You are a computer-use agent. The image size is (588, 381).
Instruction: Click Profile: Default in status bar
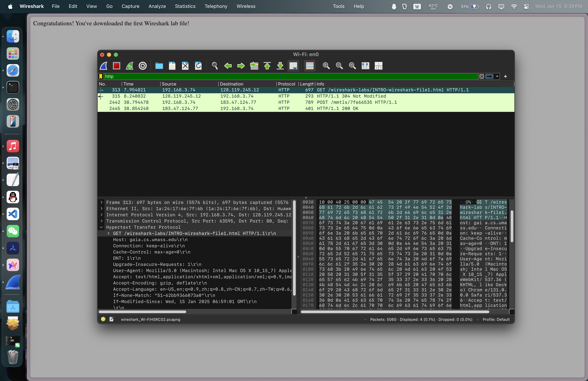click(496, 319)
